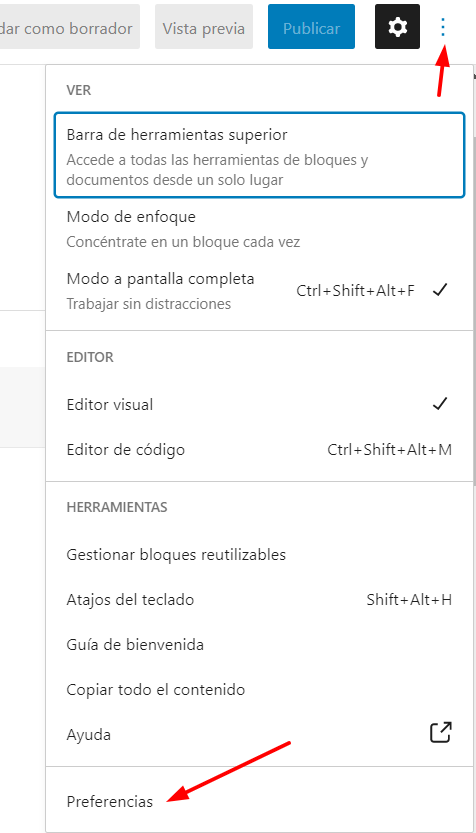Open Preferencias at menu bottom
Image resolution: width=476 pixels, height=833 pixels.
(x=259, y=802)
